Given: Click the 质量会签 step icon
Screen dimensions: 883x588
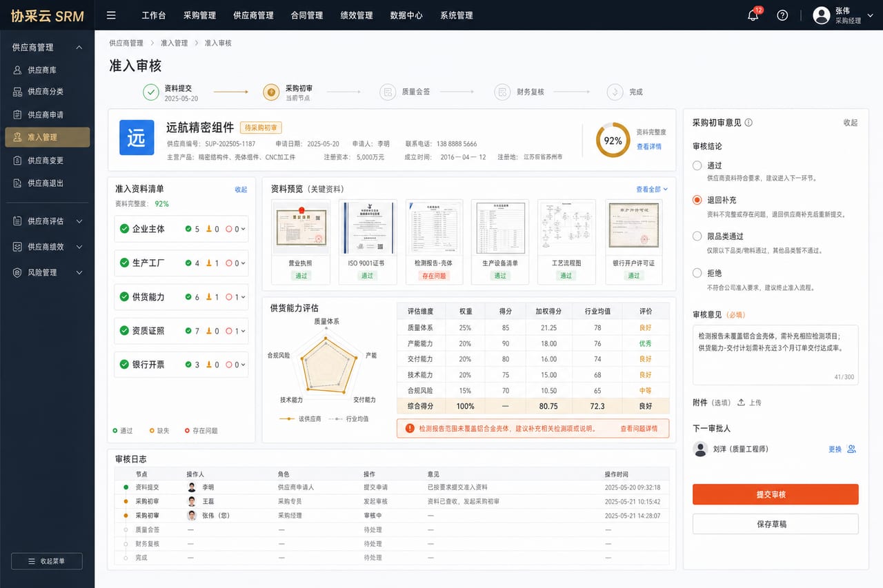Looking at the screenshot, I should [x=387, y=92].
